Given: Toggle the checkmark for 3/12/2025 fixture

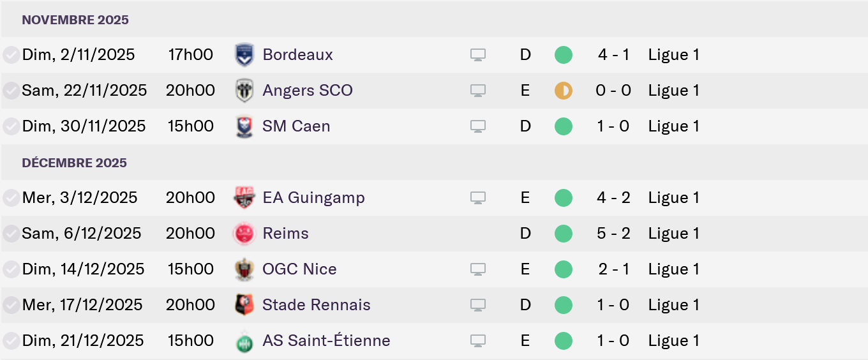Looking at the screenshot, I should tap(11, 198).
